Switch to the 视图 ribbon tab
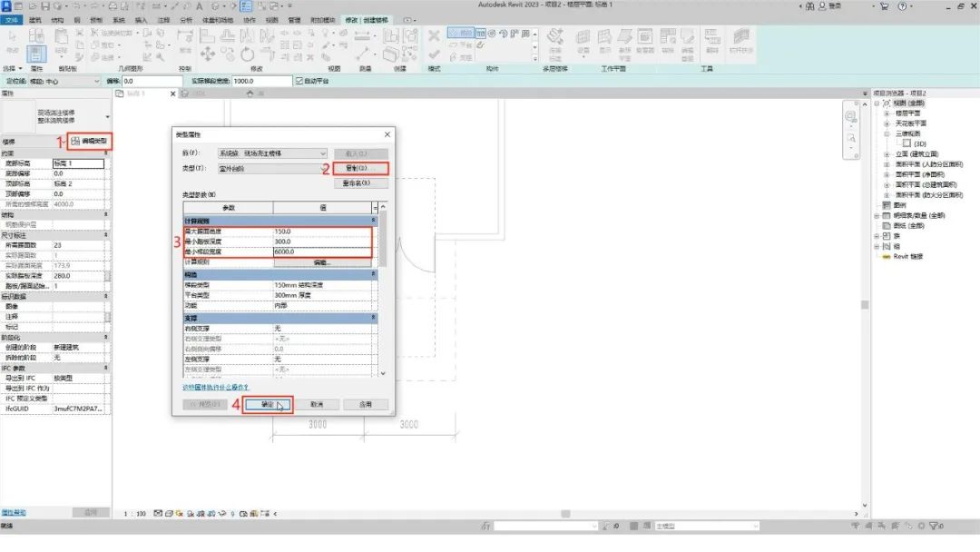This screenshot has height=552, width=980. (x=272, y=20)
